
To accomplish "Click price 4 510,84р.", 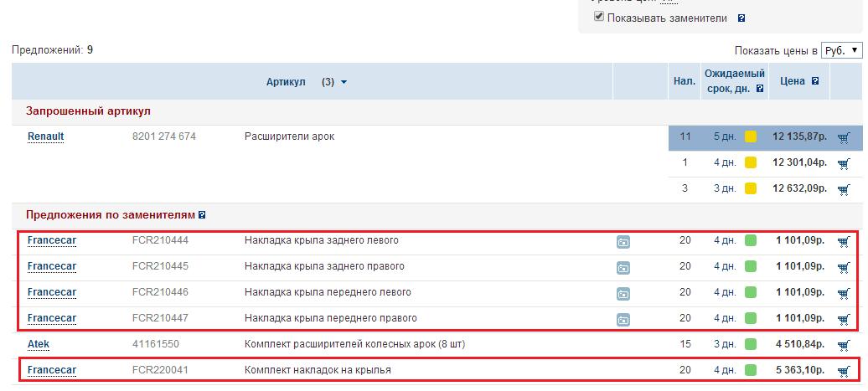I will click(x=800, y=345).
